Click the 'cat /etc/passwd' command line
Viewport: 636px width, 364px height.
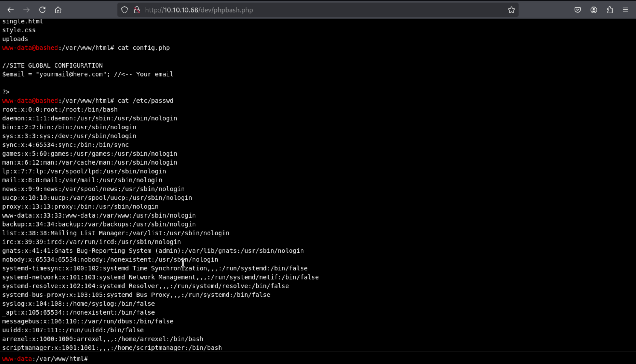(x=145, y=101)
